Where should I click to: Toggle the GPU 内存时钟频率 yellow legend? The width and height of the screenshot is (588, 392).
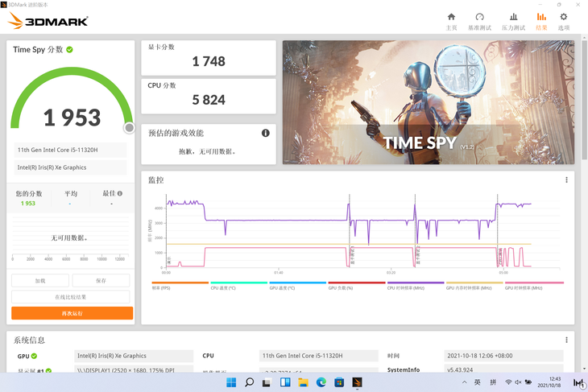click(x=474, y=286)
